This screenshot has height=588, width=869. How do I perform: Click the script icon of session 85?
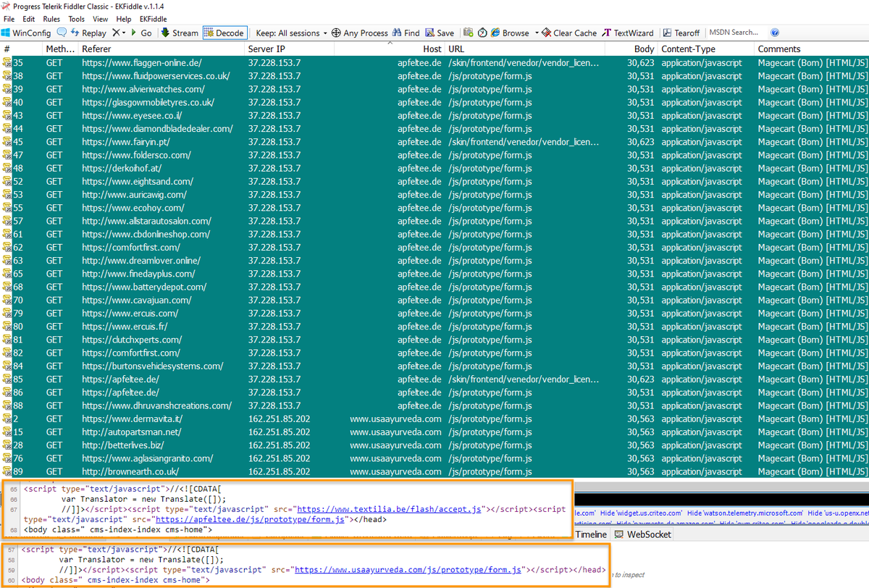7,379
